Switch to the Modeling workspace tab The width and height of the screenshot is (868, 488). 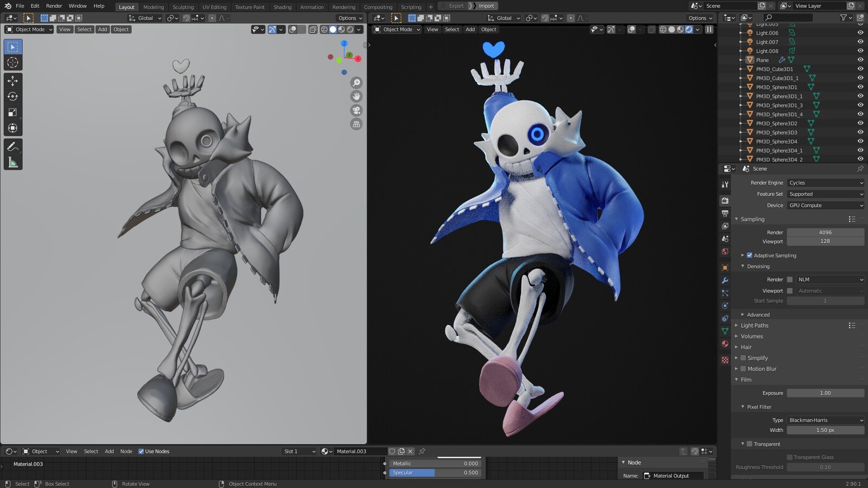point(154,7)
